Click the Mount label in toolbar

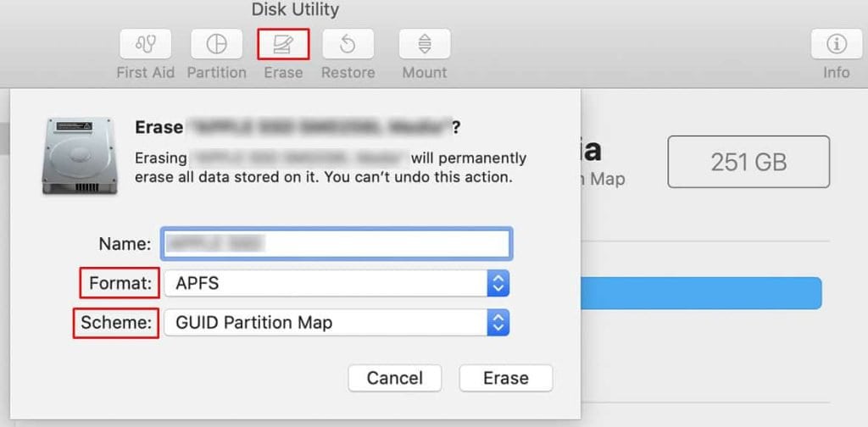425,73
